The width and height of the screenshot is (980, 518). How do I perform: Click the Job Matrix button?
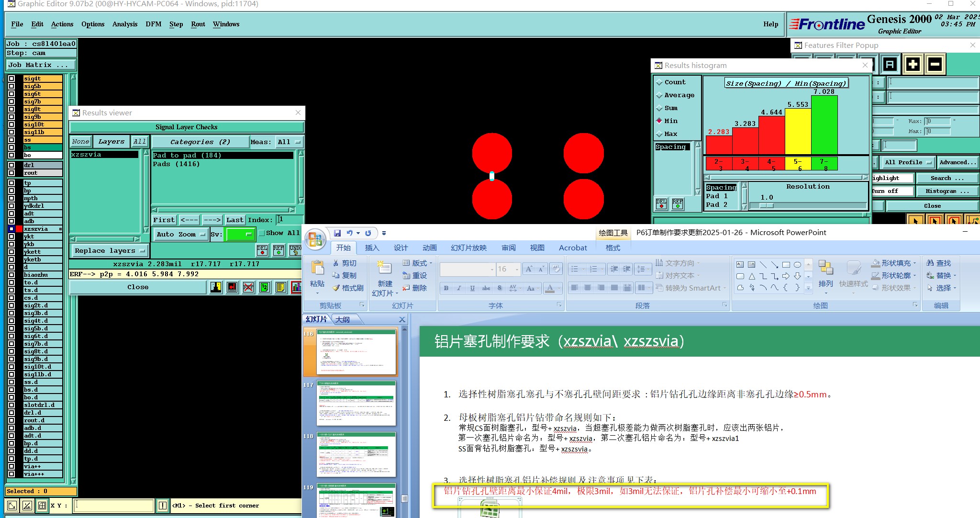(41, 65)
